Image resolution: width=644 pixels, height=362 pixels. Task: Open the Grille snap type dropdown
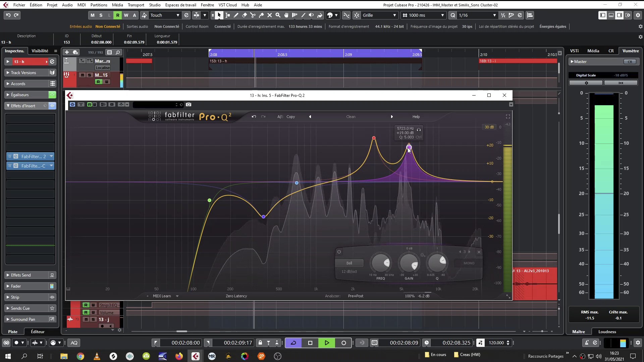(379, 15)
